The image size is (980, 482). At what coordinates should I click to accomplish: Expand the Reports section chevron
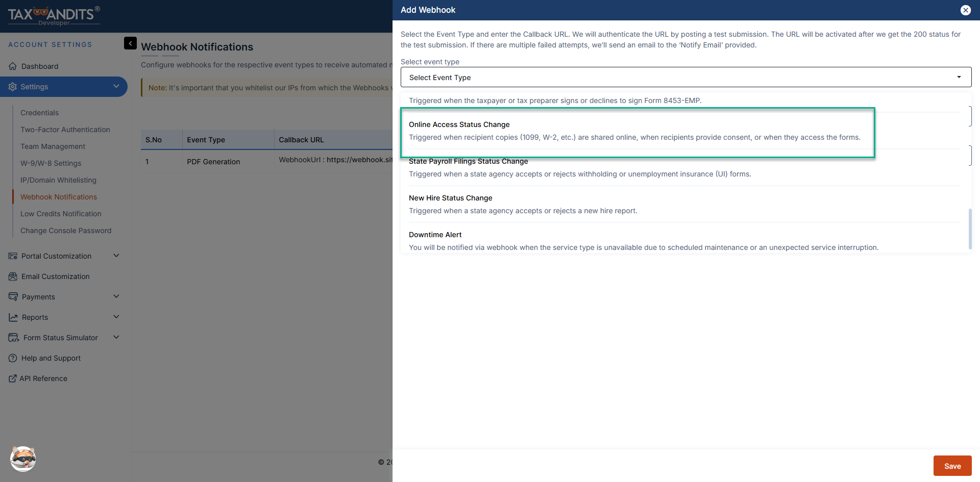point(116,317)
